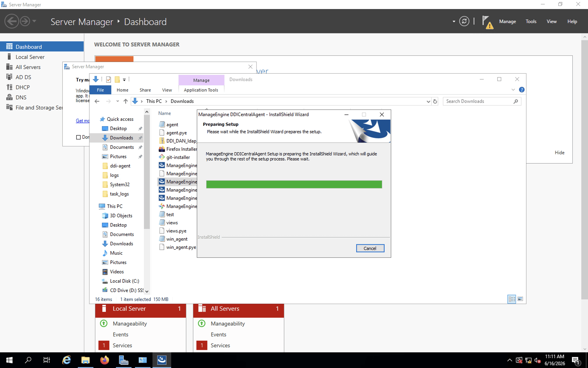Expand the Explorer ribbon chevron
This screenshot has height=368, width=588.
[513, 90]
